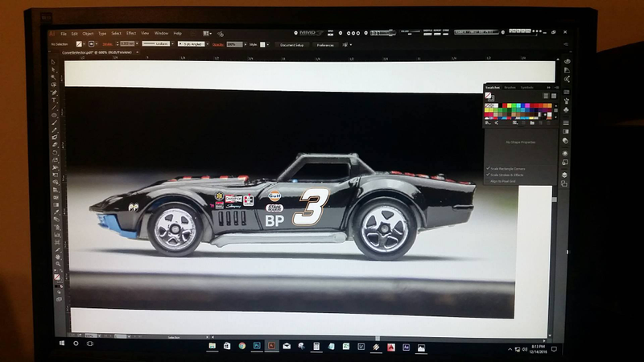Select the Selection tool arrow

[x=53, y=62]
